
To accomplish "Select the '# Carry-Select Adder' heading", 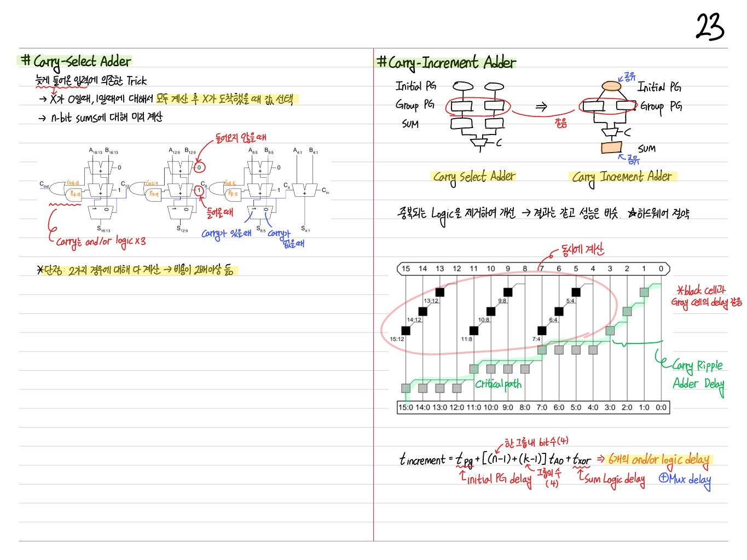I will [x=76, y=61].
